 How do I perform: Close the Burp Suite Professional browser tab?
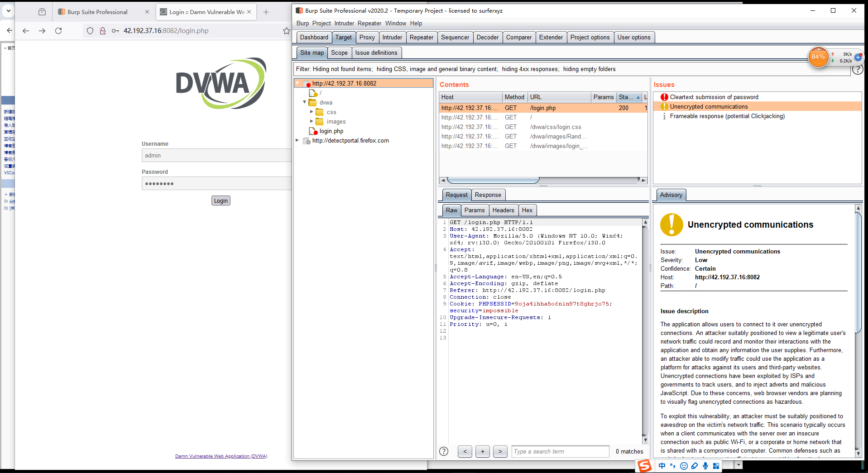coord(147,12)
